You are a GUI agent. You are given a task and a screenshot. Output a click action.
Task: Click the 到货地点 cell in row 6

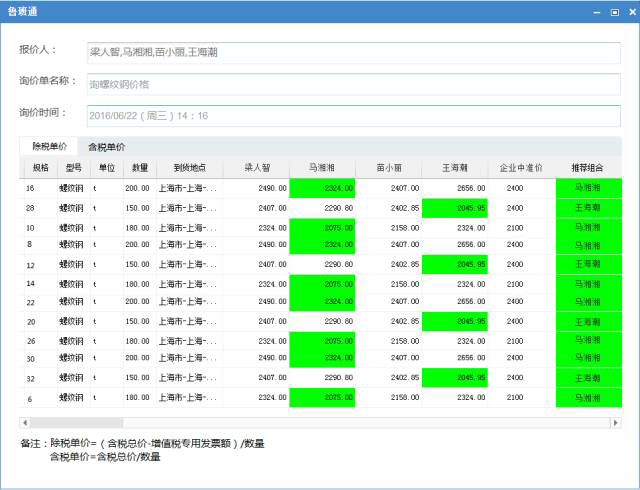point(188,397)
